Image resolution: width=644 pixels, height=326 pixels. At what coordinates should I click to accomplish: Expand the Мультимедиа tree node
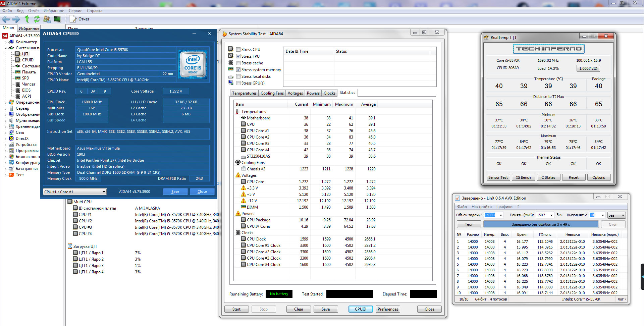point(5,120)
